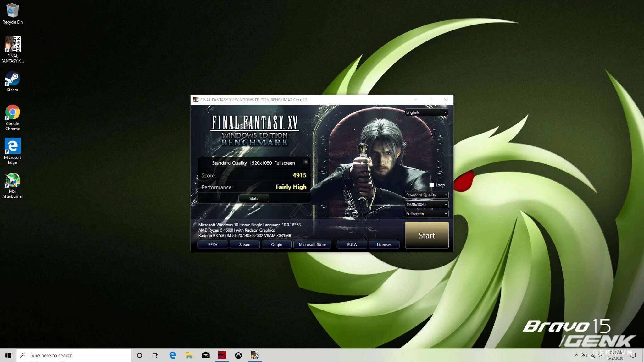Open File Explorer from the taskbar

[x=189, y=355]
